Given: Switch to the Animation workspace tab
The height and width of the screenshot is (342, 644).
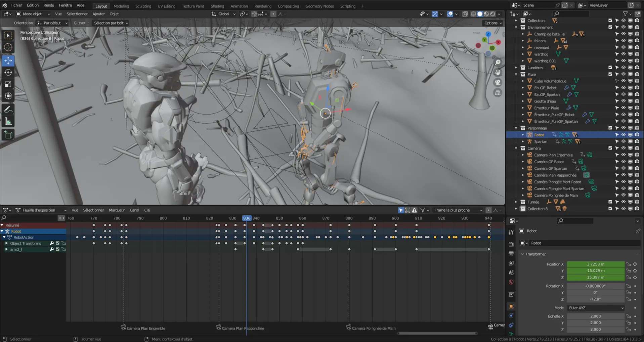Looking at the screenshot, I should pyautogui.click(x=239, y=6).
